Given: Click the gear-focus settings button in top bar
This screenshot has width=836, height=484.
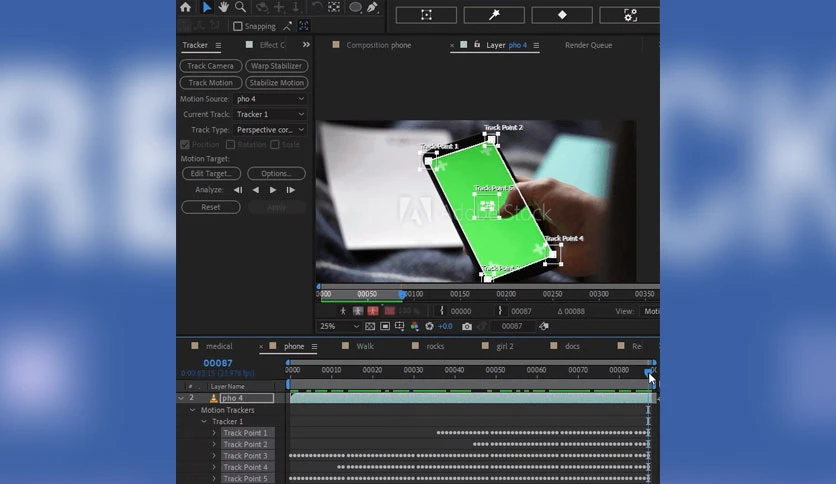Looking at the screenshot, I should pyautogui.click(x=630, y=15).
